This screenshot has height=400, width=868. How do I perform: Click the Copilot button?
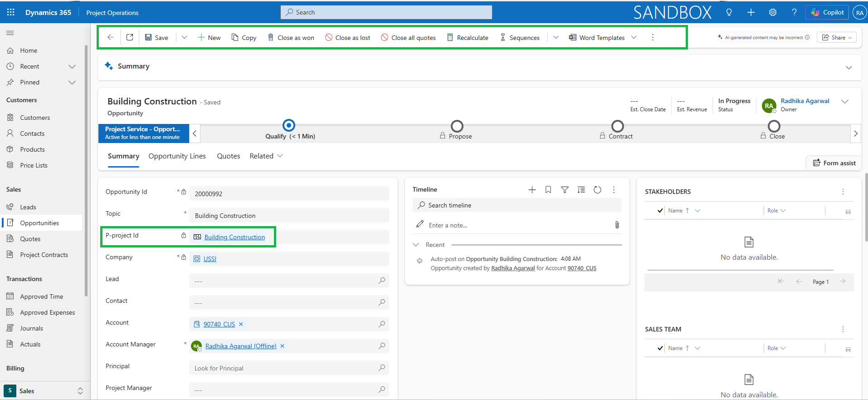(828, 12)
